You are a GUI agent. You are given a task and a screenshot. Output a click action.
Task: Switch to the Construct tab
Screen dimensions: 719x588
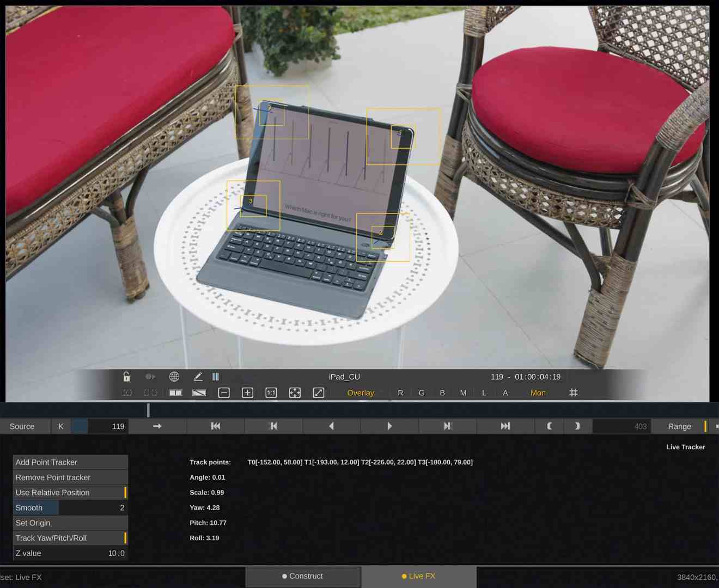click(302, 576)
